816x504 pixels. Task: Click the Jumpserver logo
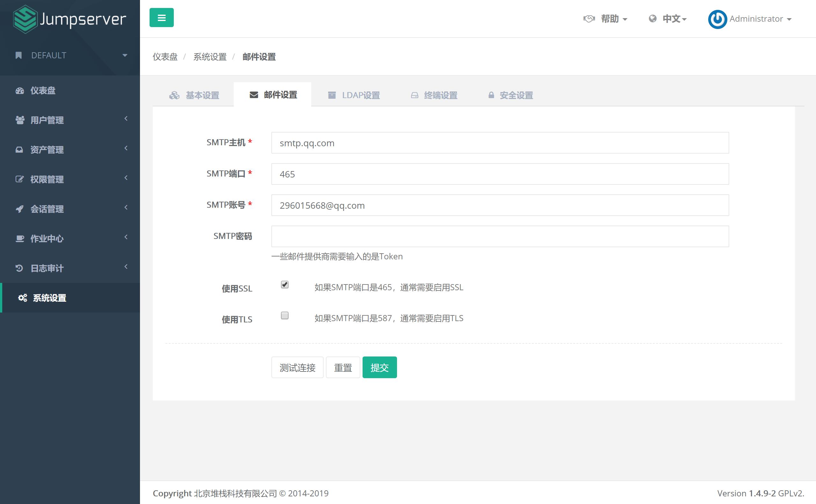[70, 19]
